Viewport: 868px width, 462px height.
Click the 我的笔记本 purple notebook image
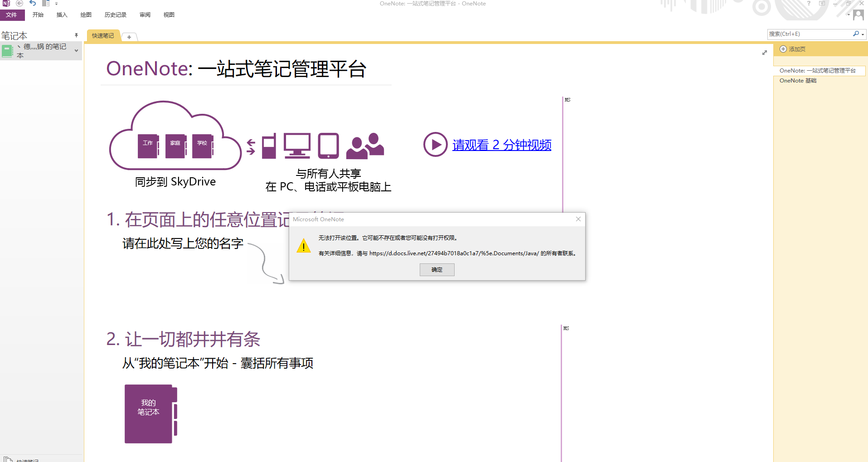[151, 413]
